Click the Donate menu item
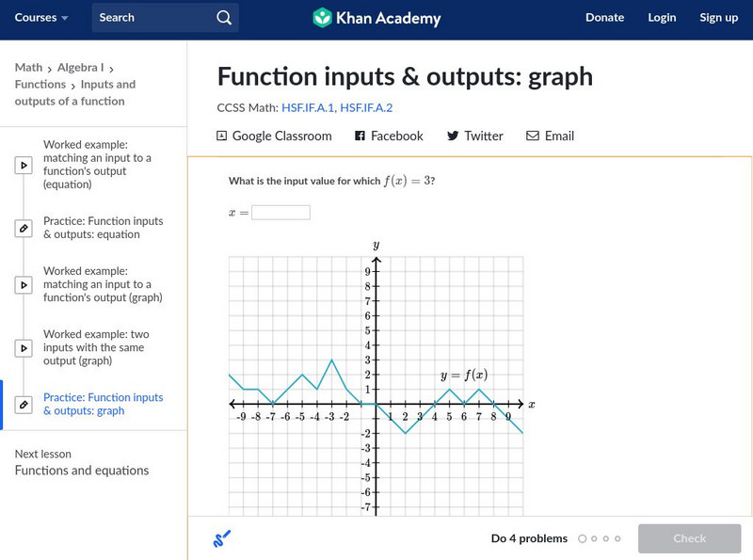Viewport: 753px width, 560px height. [604, 18]
